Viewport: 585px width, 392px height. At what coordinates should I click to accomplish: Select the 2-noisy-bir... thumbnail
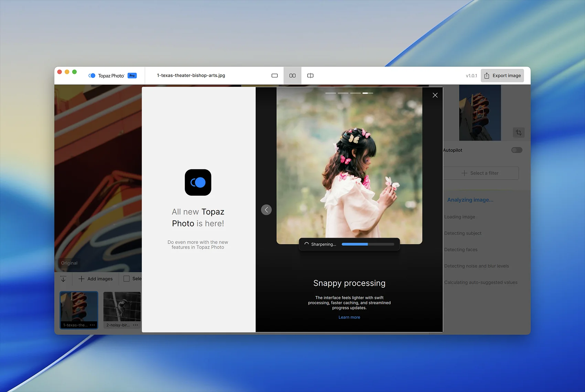pyautogui.click(x=122, y=310)
